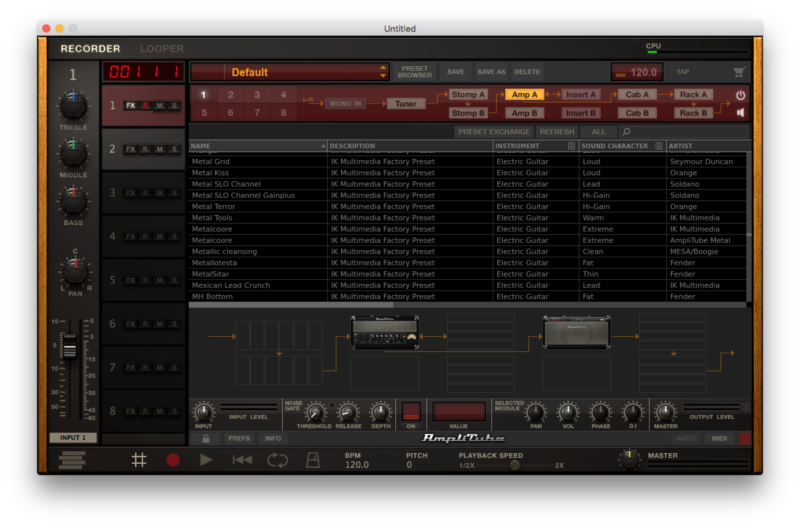Screen dimensions: 801x528
Task: Rewind to start with the skip-back button
Action: coord(242,460)
